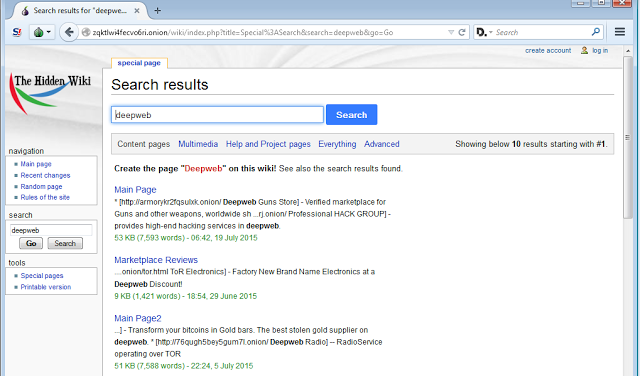Click the Hidden Wiki logo

pos(51,93)
